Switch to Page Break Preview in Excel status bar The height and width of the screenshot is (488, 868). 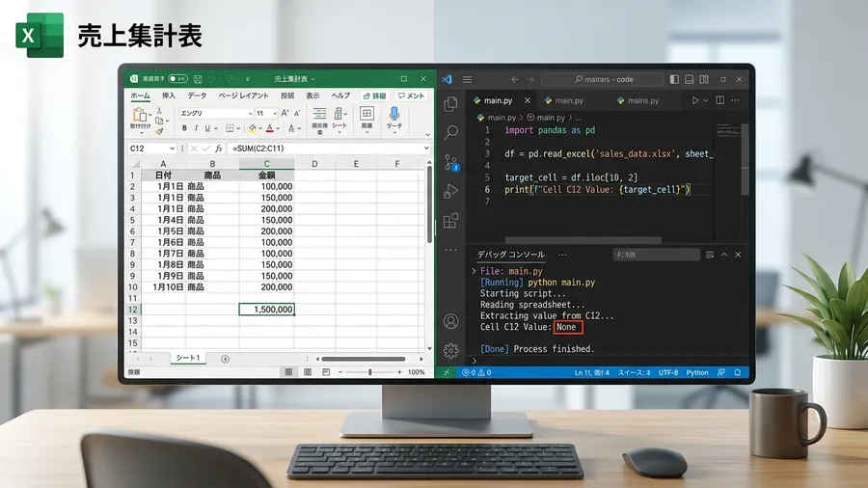click(x=326, y=372)
